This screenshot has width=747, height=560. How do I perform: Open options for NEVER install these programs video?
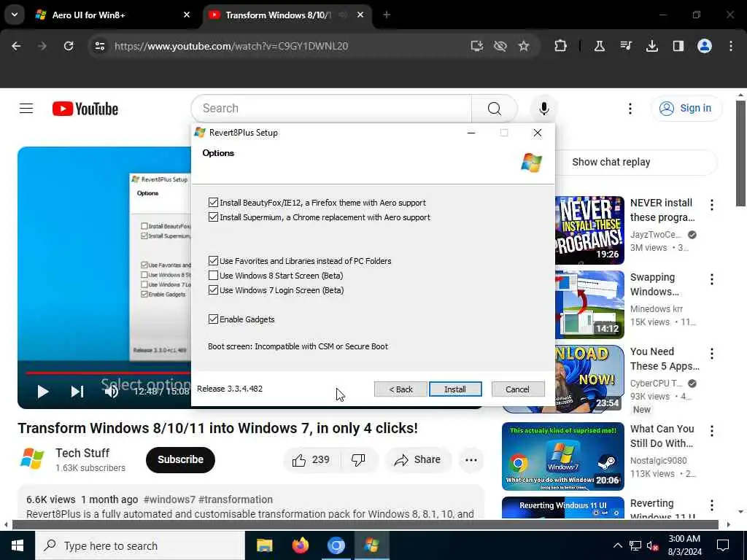[x=712, y=205]
